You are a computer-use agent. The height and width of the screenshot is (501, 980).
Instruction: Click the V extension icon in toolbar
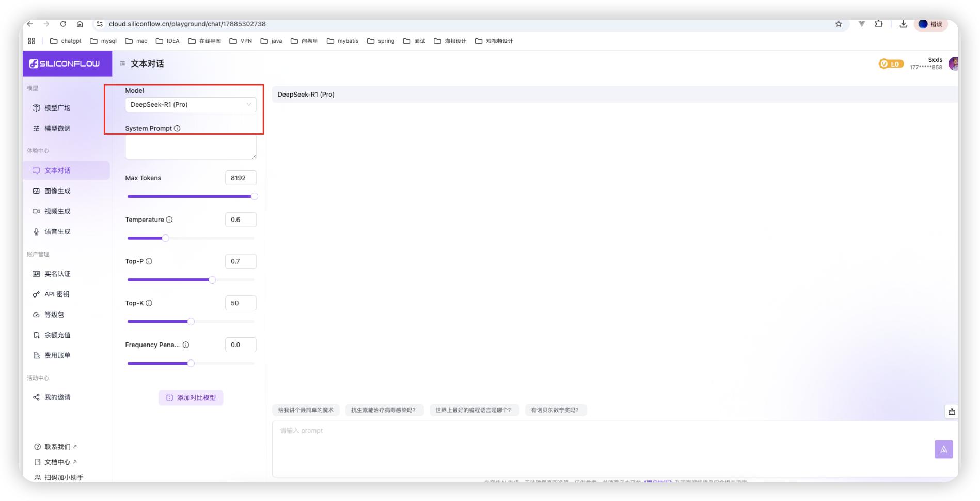coord(862,24)
